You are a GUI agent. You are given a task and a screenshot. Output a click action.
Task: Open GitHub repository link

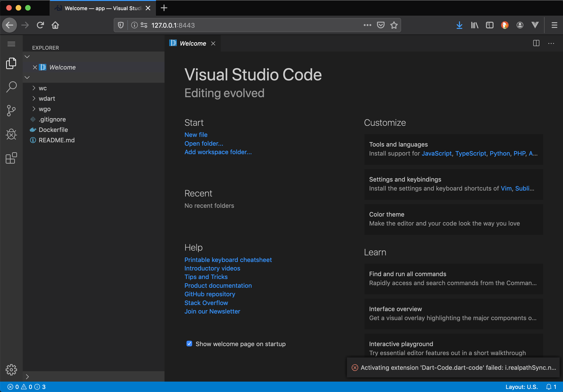tap(210, 294)
